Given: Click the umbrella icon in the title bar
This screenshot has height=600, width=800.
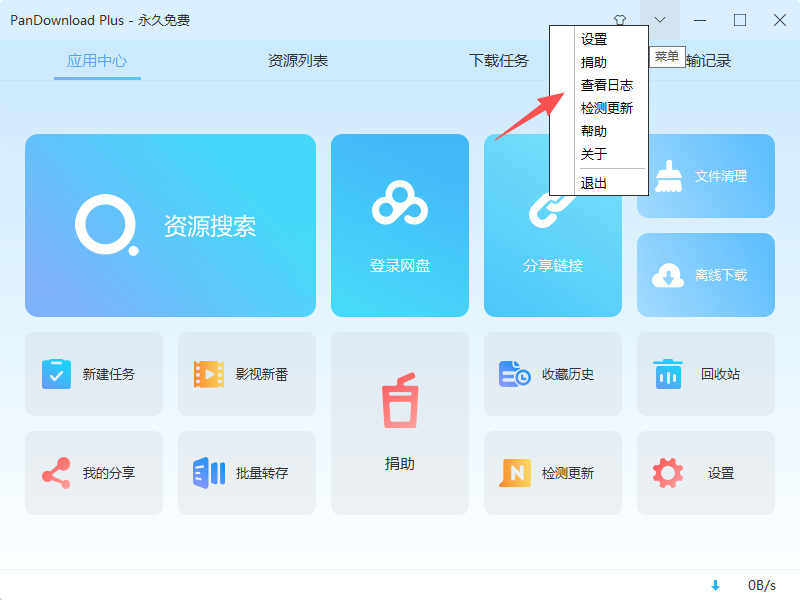Looking at the screenshot, I should tap(620, 19).
